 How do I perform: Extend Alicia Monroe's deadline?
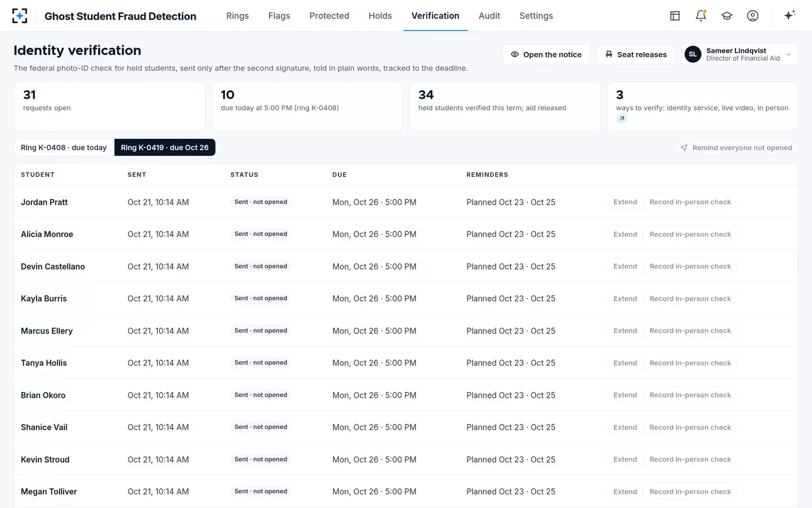tap(625, 234)
